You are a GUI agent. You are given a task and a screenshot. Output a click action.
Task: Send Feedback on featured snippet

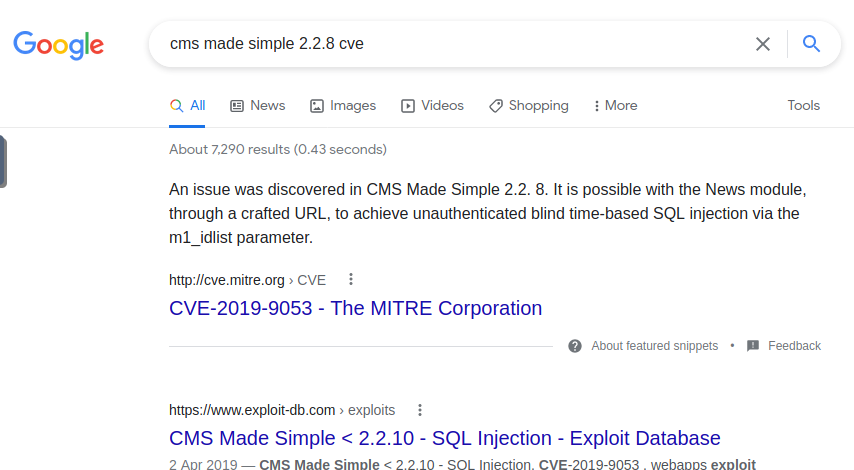pyautogui.click(x=794, y=346)
